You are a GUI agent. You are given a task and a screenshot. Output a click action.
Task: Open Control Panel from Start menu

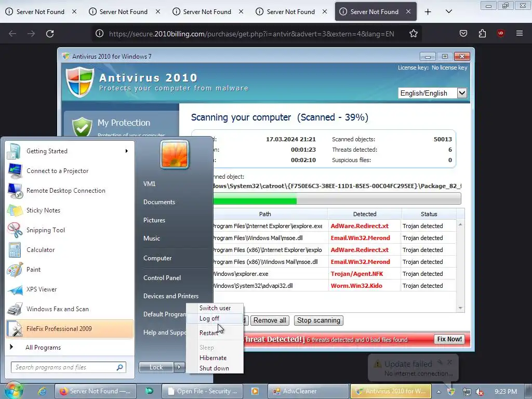pos(162,277)
